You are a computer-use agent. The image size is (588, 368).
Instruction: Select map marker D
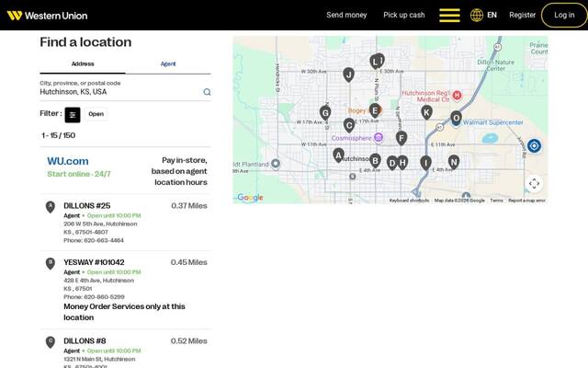pyautogui.click(x=392, y=163)
